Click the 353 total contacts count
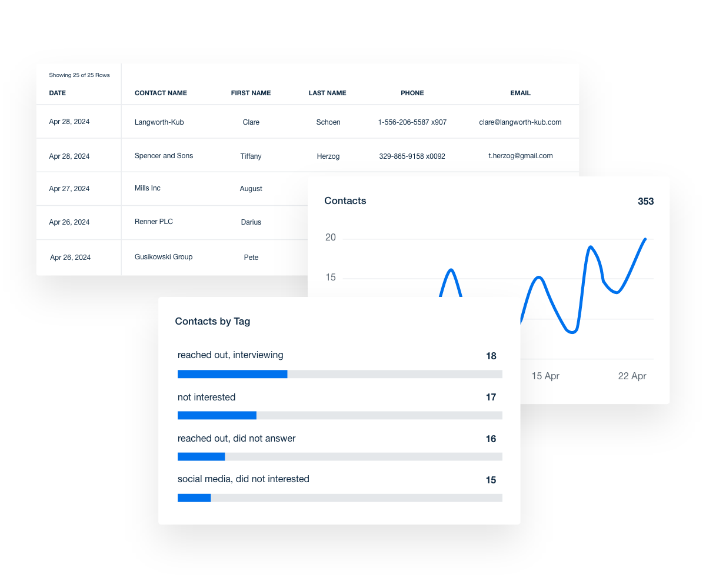This screenshot has height=588, width=706. pyautogui.click(x=645, y=201)
